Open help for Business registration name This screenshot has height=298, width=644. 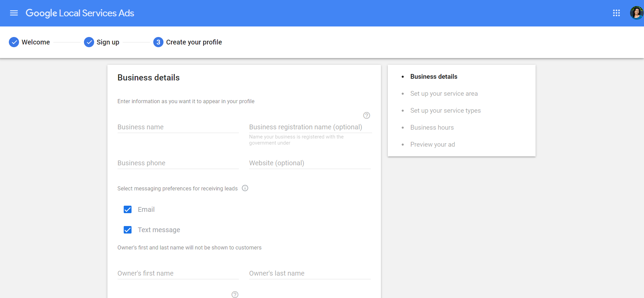(366, 115)
